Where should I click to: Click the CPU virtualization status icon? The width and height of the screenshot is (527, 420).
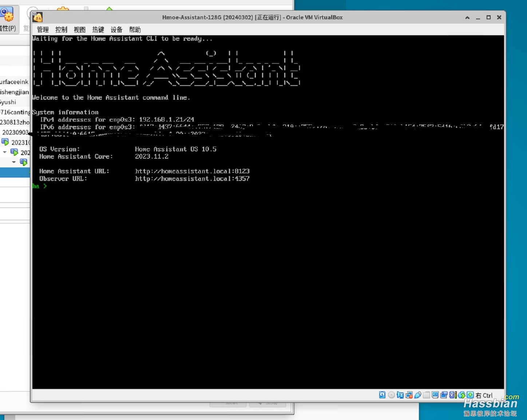[x=453, y=395]
